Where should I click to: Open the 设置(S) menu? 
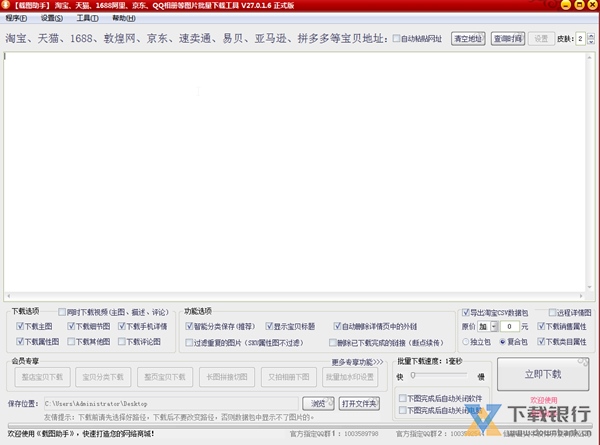(x=52, y=18)
